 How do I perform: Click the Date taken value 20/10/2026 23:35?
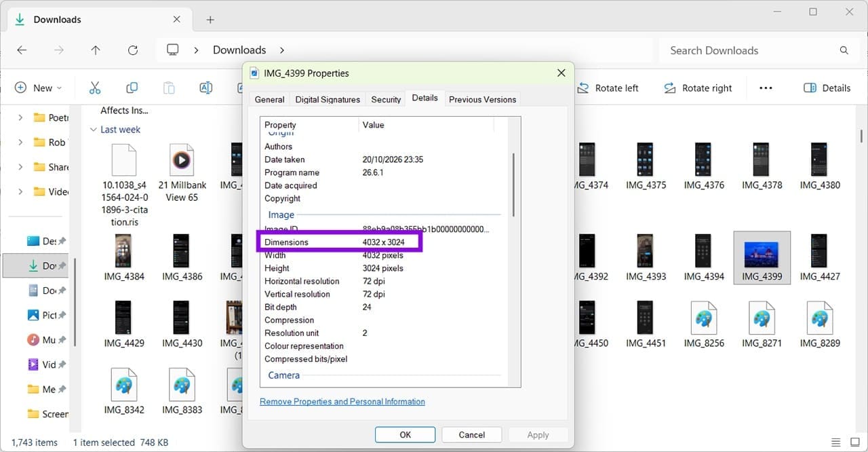tap(393, 159)
